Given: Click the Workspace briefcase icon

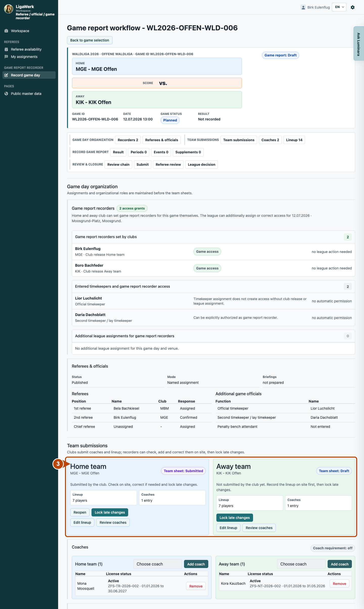Looking at the screenshot, I should [6, 31].
